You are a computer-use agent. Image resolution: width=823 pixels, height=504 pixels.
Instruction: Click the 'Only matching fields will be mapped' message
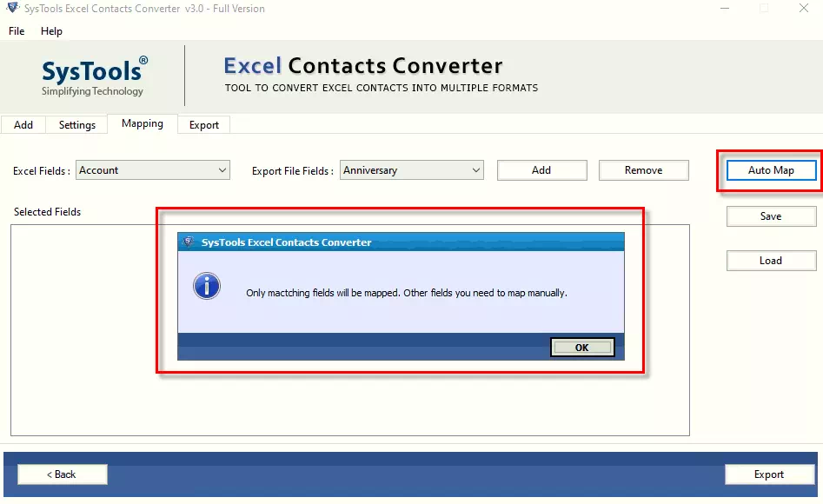pyautogui.click(x=407, y=293)
